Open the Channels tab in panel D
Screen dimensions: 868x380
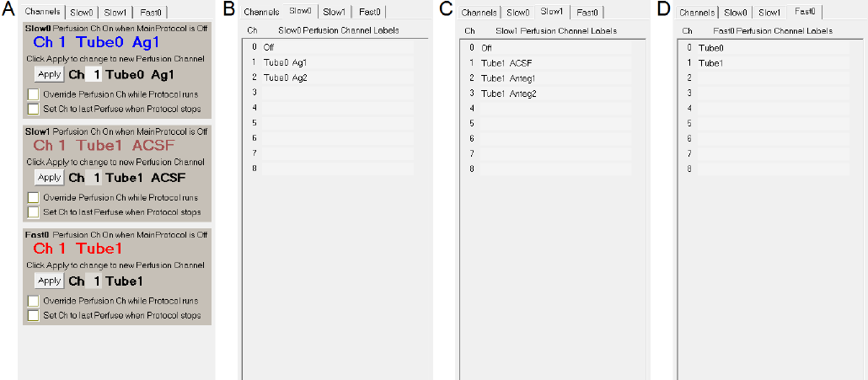click(697, 13)
